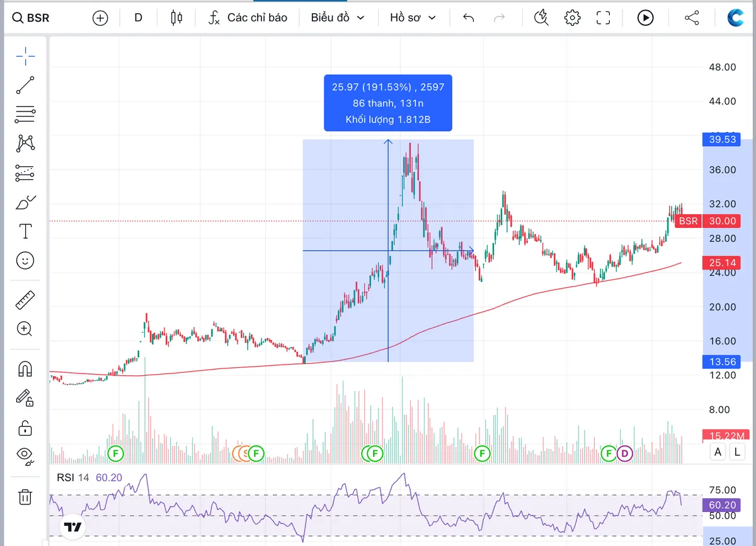Expand the Biểu đồ dropdown
The width and height of the screenshot is (756, 546).
click(x=338, y=18)
